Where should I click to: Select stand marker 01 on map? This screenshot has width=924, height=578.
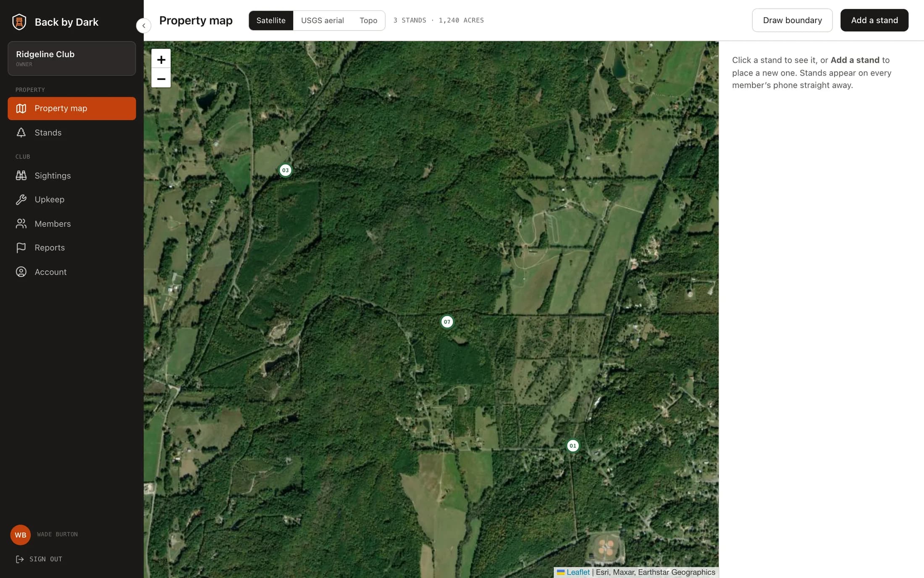click(573, 446)
